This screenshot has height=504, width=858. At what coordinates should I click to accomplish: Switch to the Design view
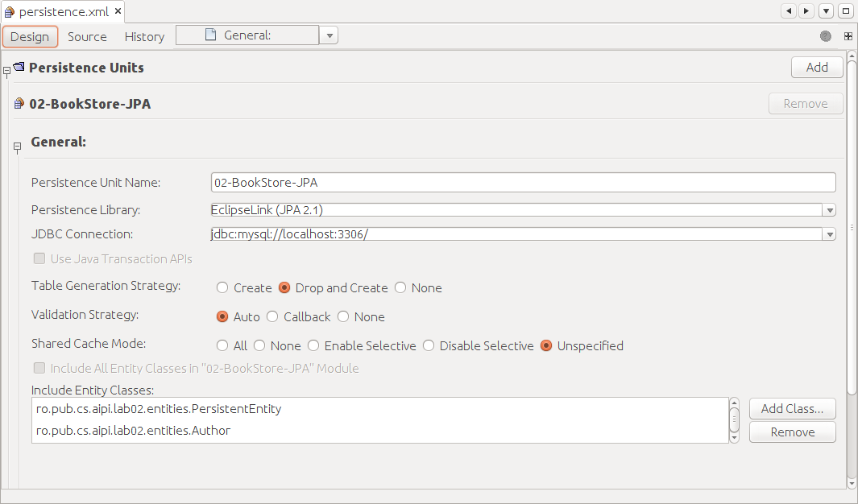[x=30, y=36]
